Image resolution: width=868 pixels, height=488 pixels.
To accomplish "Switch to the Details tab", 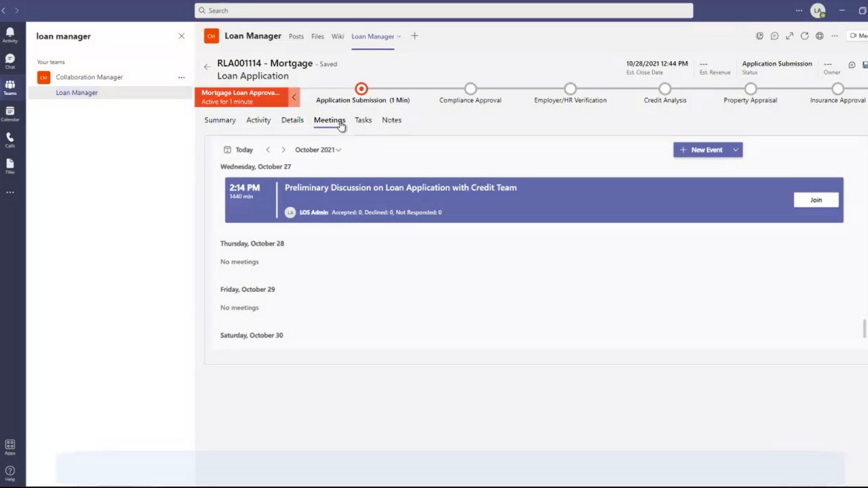I will point(292,120).
